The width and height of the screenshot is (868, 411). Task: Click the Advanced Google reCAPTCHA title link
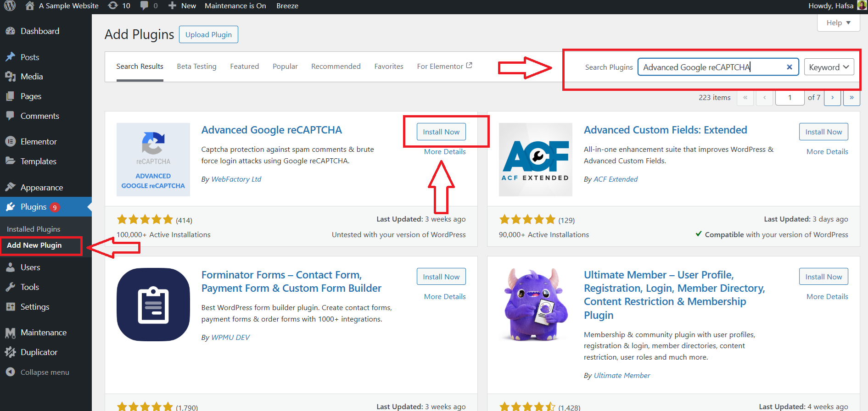[x=271, y=130]
